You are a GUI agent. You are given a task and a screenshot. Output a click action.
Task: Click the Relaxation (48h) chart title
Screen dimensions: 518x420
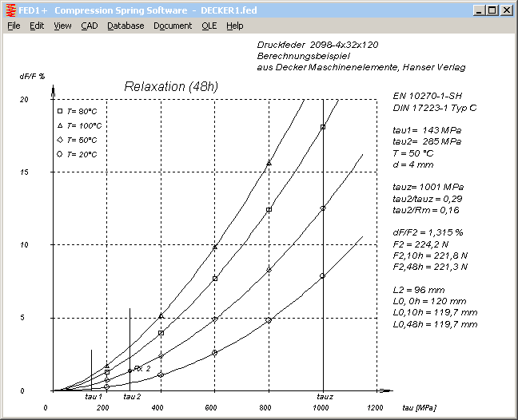point(171,86)
